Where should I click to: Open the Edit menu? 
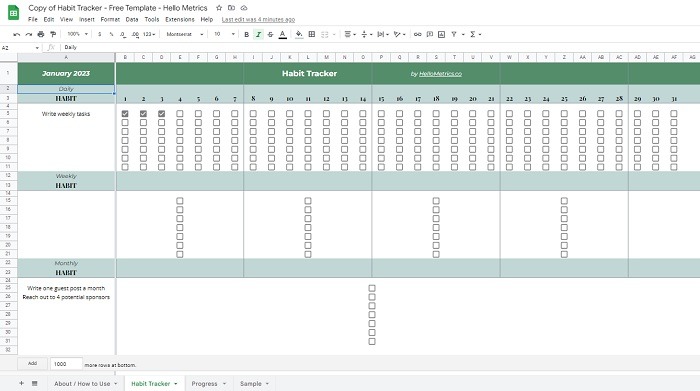49,20
